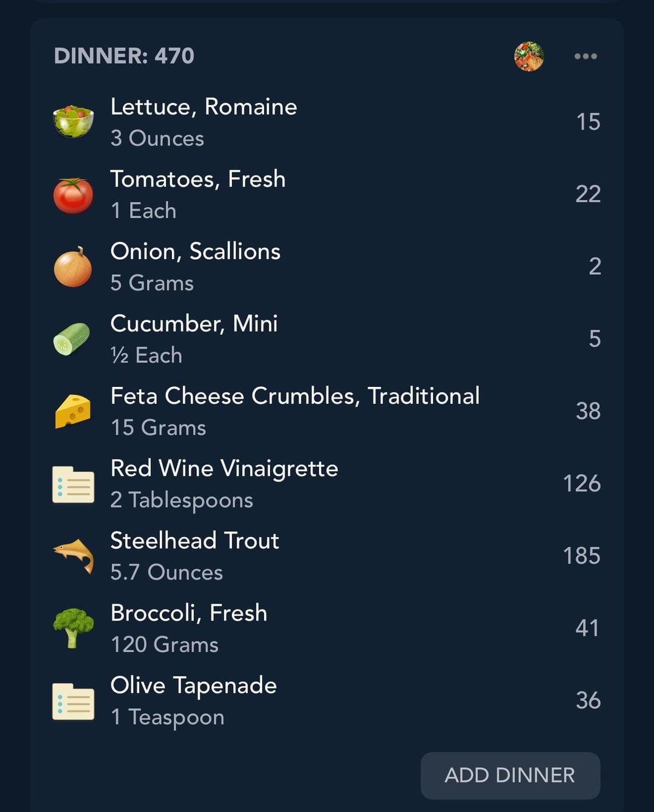Open the Olive Tapenade entry
The height and width of the screenshot is (812, 654).
(x=327, y=701)
